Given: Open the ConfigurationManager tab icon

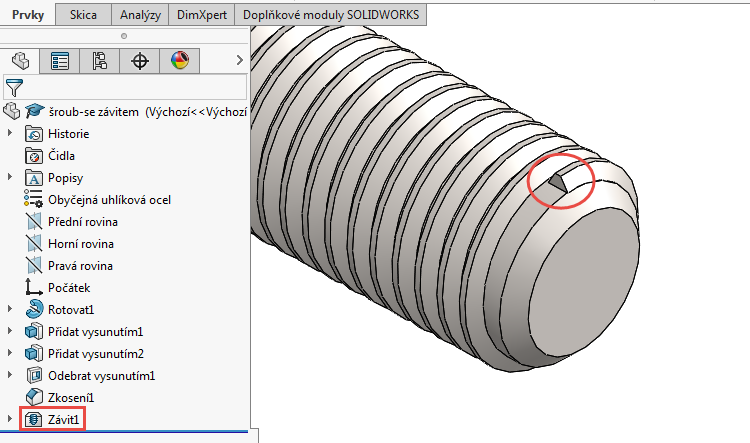Looking at the screenshot, I should click(99, 61).
